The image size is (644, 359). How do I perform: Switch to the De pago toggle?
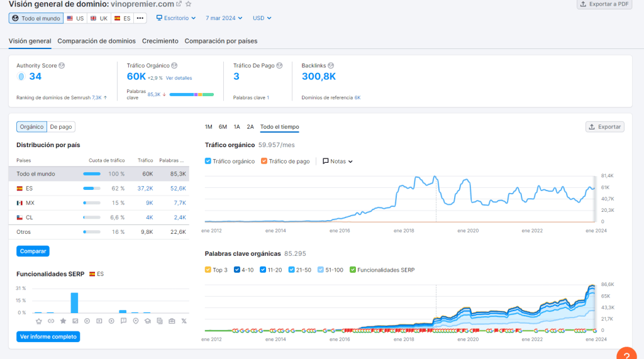(x=61, y=127)
